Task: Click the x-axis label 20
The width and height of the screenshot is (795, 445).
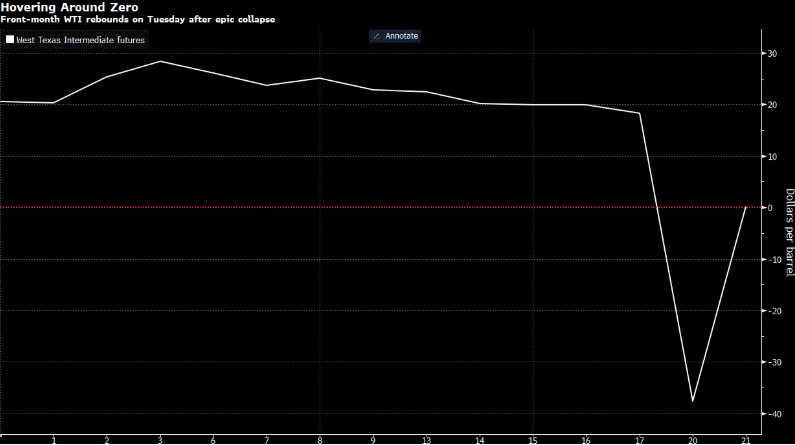Action: point(693,440)
